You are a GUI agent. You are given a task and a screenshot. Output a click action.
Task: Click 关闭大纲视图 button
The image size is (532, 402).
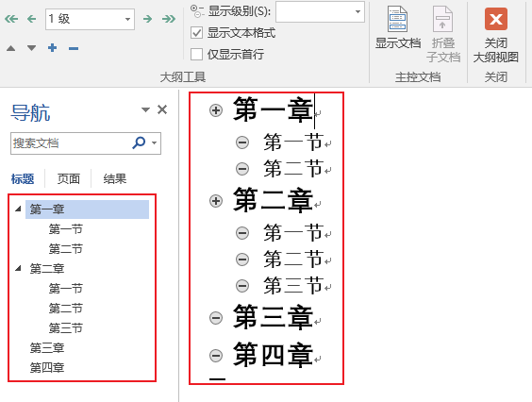pyautogui.click(x=496, y=35)
